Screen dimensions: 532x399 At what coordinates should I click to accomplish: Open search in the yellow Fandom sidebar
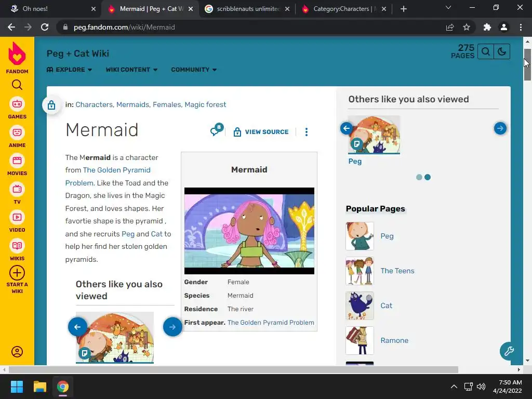click(x=17, y=85)
